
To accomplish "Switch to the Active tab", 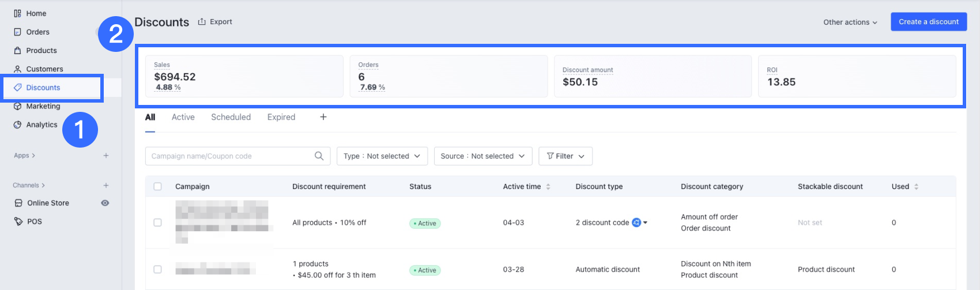I will click(x=183, y=117).
